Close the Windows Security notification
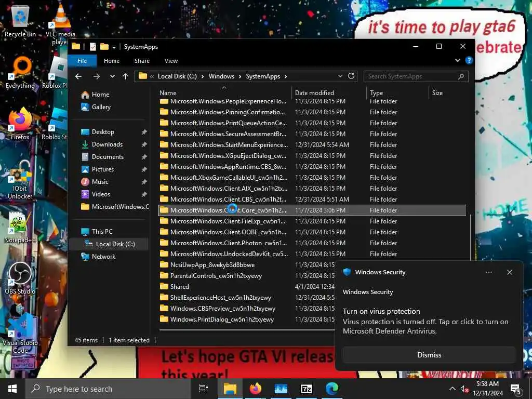Image resolution: width=532 pixels, height=399 pixels. pyautogui.click(x=510, y=272)
